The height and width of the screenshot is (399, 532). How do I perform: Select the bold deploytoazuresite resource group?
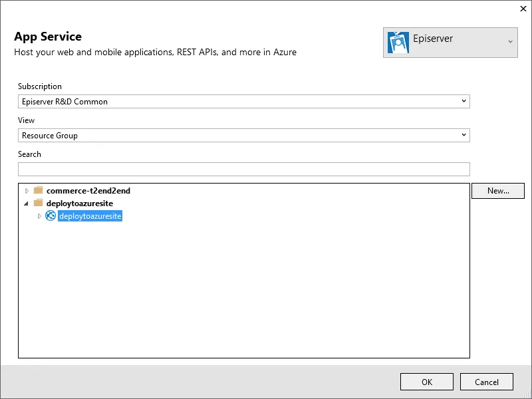(80, 203)
